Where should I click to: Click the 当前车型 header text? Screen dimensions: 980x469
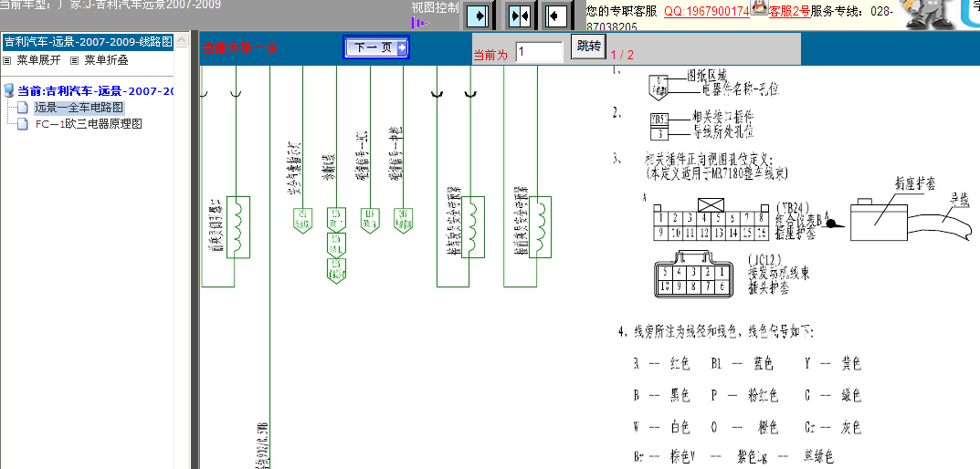110,5
